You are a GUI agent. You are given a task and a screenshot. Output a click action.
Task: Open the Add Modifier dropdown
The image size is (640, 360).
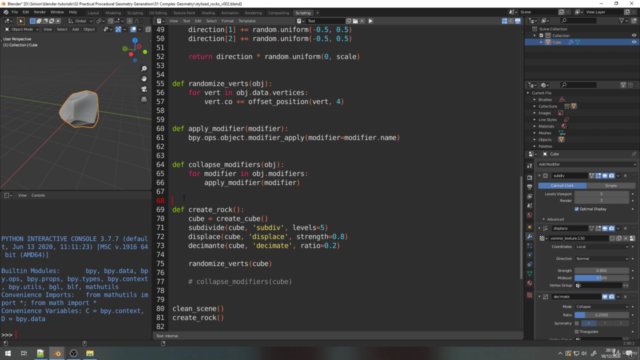coord(587,164)
